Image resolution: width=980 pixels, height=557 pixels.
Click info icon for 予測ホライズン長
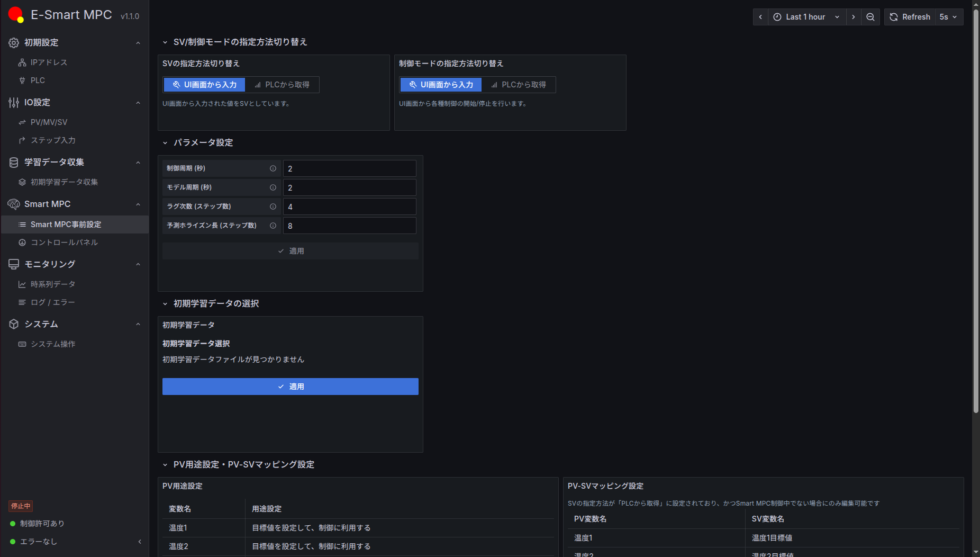273,226
